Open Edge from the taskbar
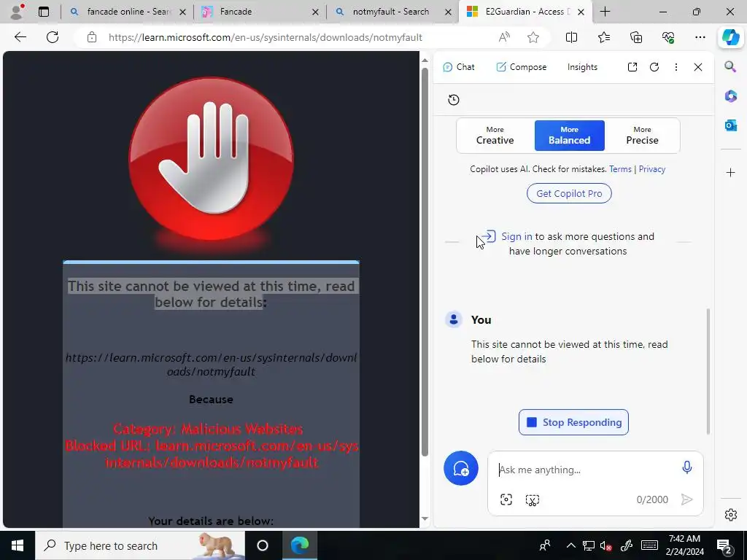This screenshot has height=560, width=747. pyautogui.click(x=300, y=545)
